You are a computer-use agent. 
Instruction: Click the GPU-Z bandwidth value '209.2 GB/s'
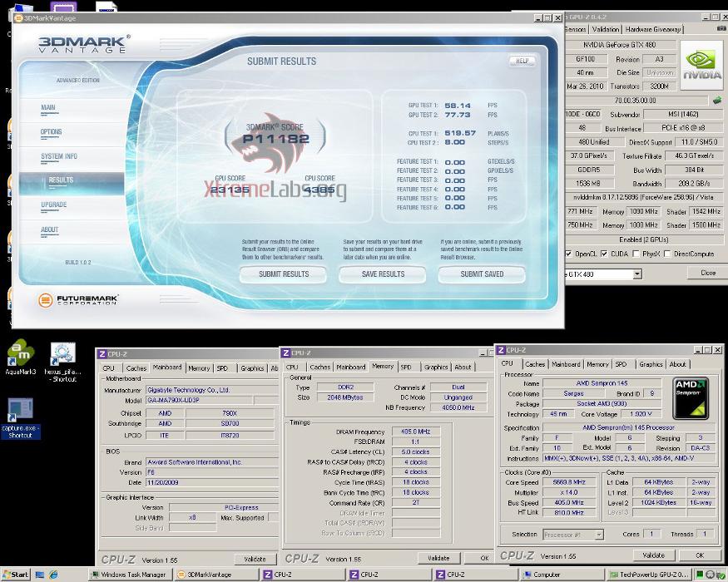pos(693,184)
